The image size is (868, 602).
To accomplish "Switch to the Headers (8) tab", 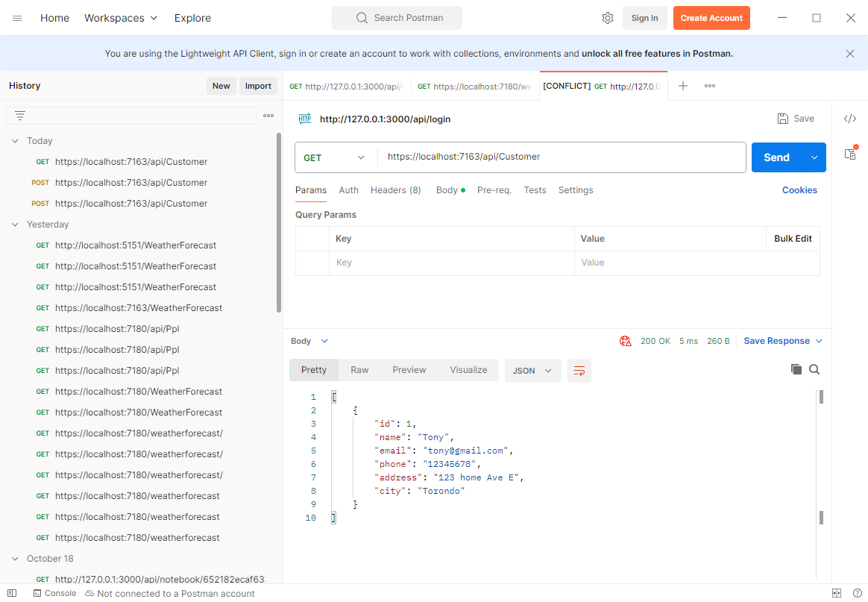I will click(x=395, y=190).
